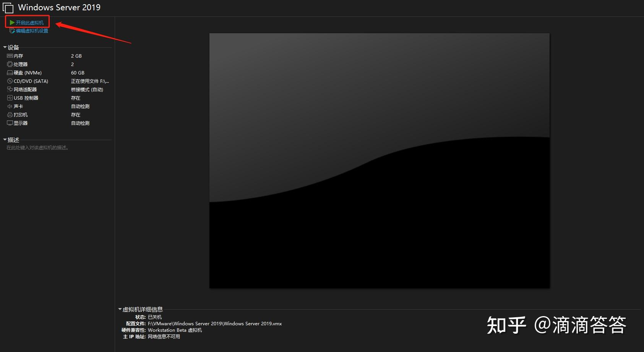Image resolution: width=644 pixels, height=352 pixels.
Task: Click the hard disk (NVMe) icon
Action: click(10, 73)
